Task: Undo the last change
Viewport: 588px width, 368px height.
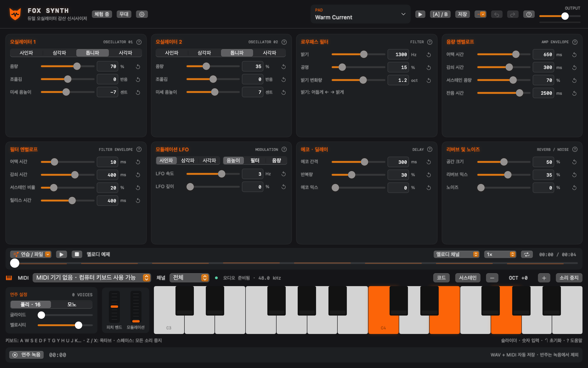Action: click(x=496, y=14)
